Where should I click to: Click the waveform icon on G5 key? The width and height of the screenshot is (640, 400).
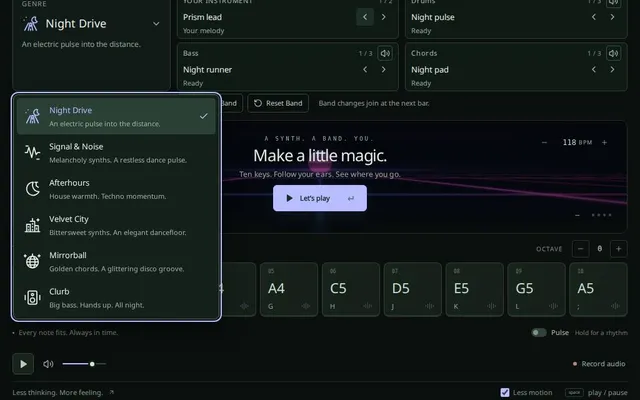click(553, 306)
